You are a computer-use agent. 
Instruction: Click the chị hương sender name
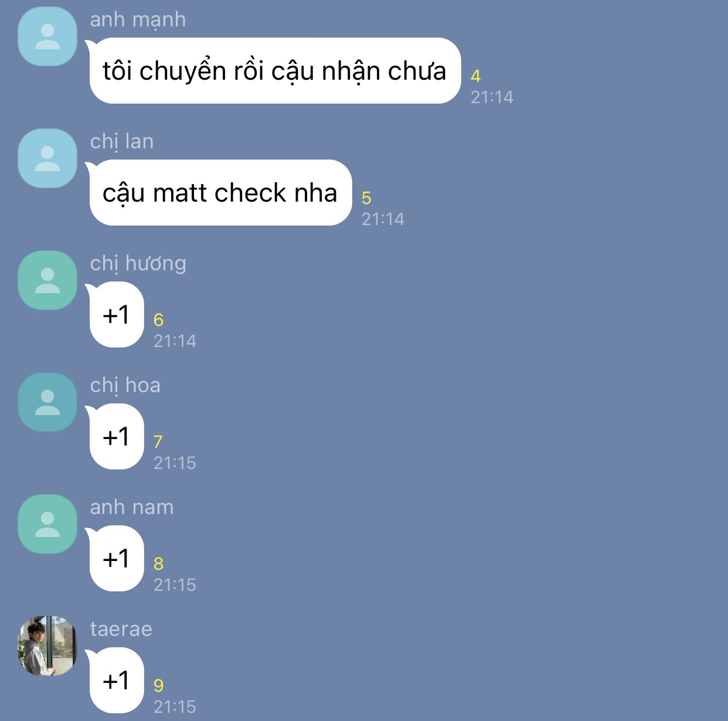[x=138, y=264]
